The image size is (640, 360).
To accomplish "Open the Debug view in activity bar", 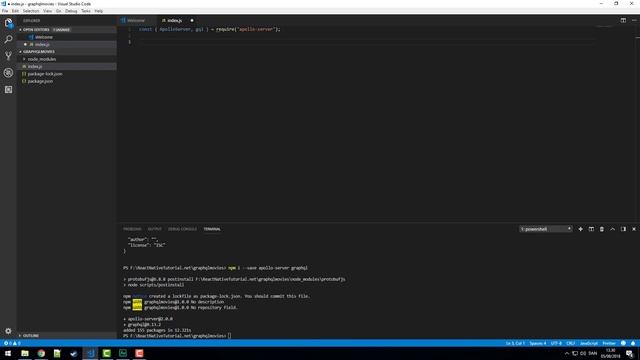I will (x=8, y=73).
